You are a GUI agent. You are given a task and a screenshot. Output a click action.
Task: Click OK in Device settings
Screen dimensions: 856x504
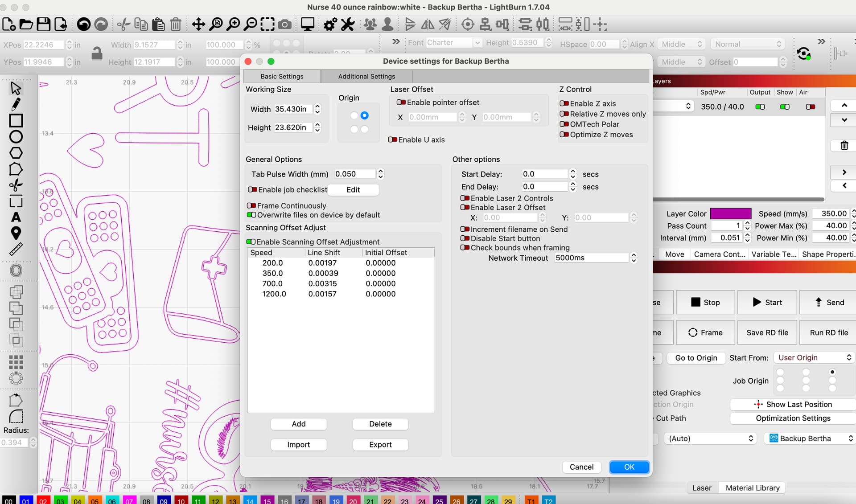pos(629,467)
